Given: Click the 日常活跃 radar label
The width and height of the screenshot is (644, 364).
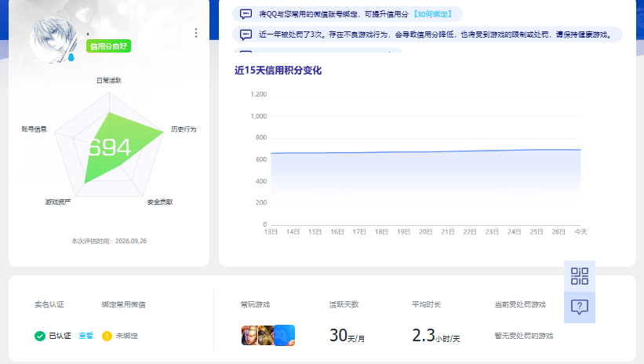Looking at the screenshot, I should point(109,81).
